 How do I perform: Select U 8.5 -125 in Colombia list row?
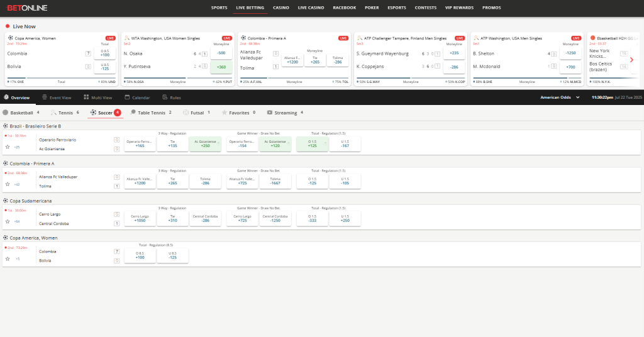click(x=172, y=256)
